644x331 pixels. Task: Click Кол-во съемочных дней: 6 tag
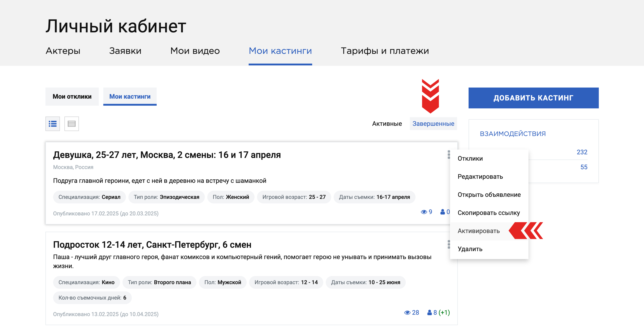point(92,298)
